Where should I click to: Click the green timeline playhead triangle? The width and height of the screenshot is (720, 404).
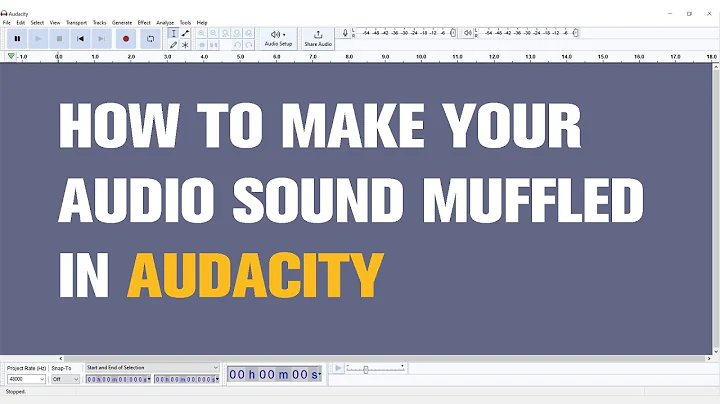[11, 56]
